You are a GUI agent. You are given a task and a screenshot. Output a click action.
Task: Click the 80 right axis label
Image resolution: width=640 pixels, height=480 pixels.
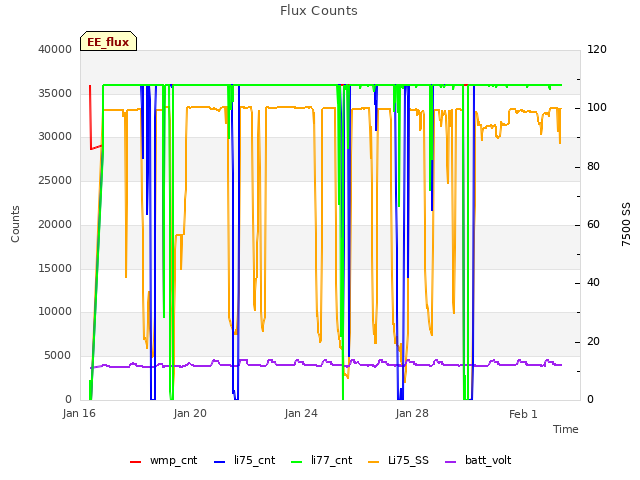click(x=593, y=167)
